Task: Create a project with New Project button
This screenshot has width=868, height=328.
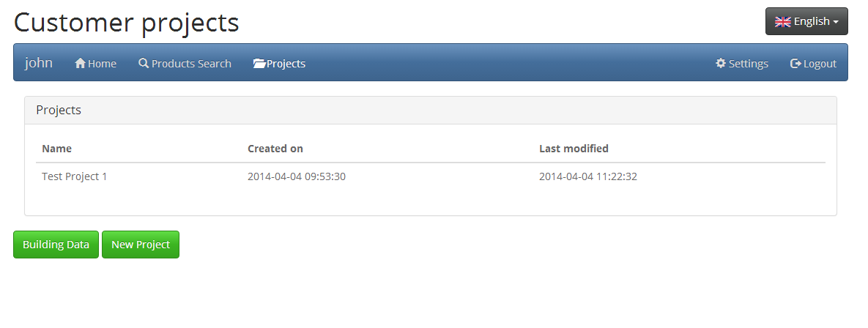Action: point(141,245)
